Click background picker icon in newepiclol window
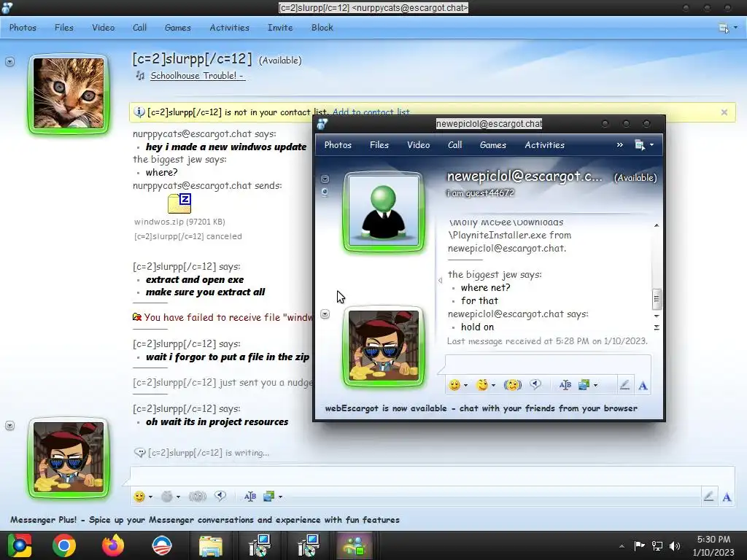 [x=584, y=385]
